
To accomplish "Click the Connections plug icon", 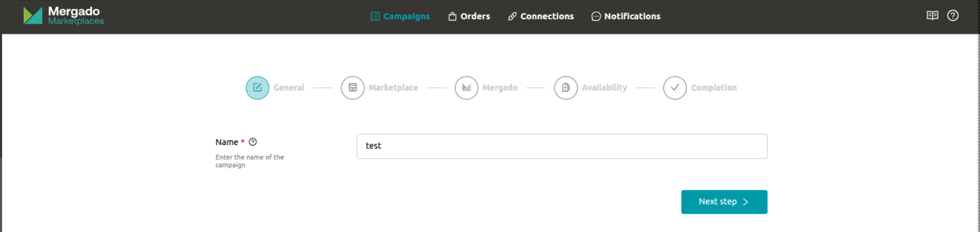I will (x=512, y=16).
